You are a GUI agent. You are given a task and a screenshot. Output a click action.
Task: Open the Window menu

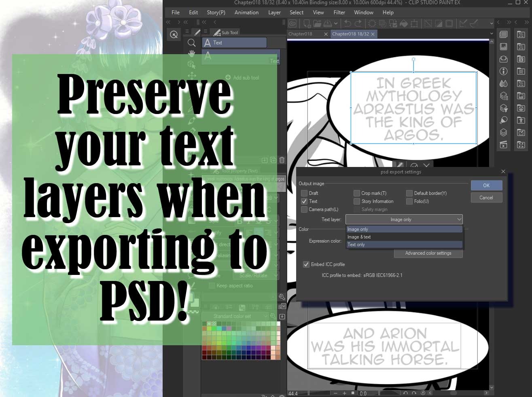pos(364,13)
